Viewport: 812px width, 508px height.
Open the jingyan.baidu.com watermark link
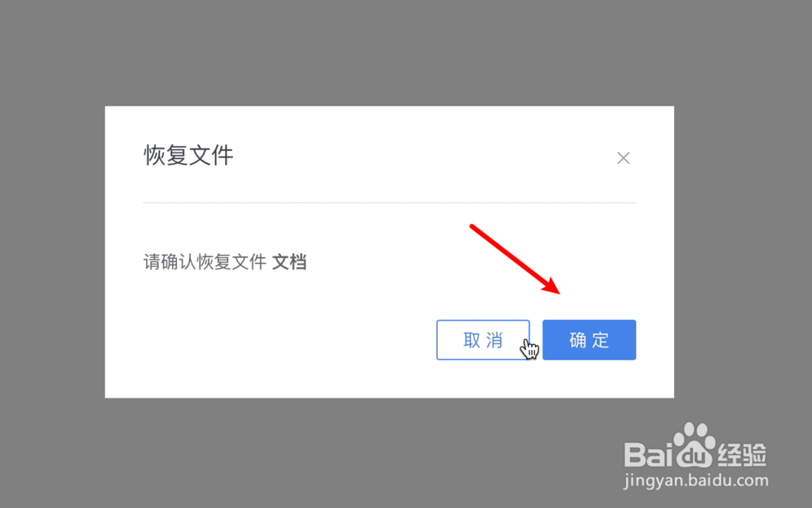[x=696, y=481]
